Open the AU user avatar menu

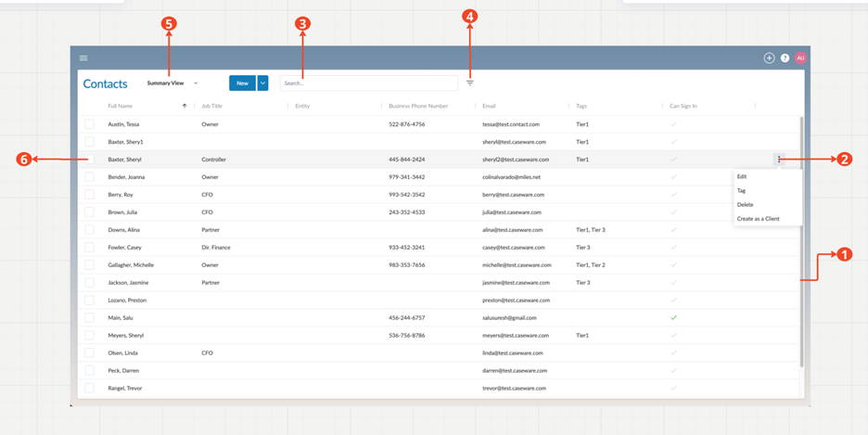[800, 58]
